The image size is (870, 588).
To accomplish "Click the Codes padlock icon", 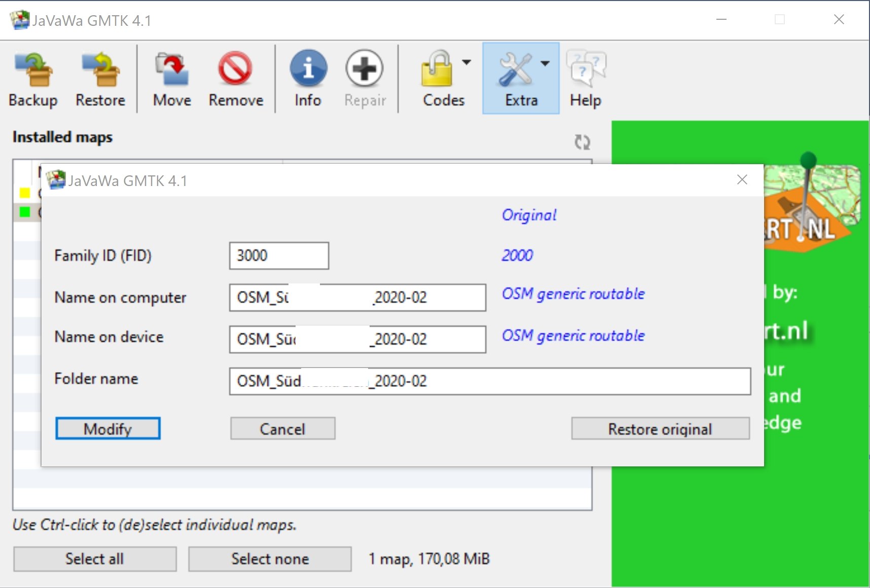I will (437, 69).
